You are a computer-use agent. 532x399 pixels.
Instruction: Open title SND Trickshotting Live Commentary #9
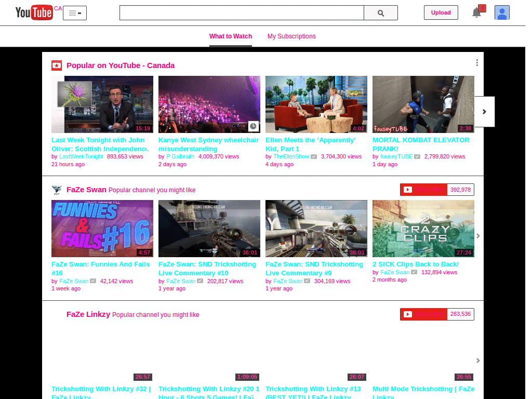pyautogui.click(x=314, y=269)
